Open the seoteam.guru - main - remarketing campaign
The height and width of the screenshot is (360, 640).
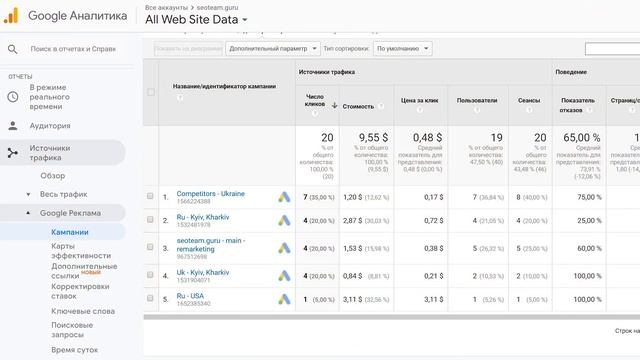[211, 244]
